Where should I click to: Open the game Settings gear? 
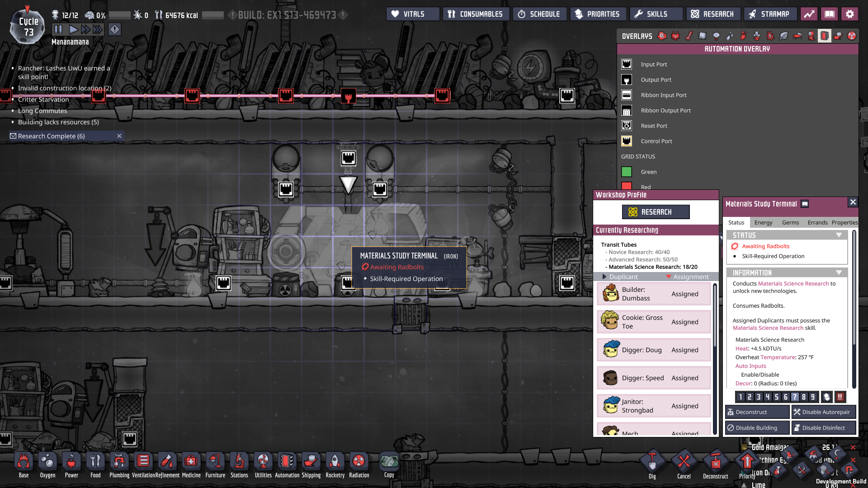click(x=850, y=14)
